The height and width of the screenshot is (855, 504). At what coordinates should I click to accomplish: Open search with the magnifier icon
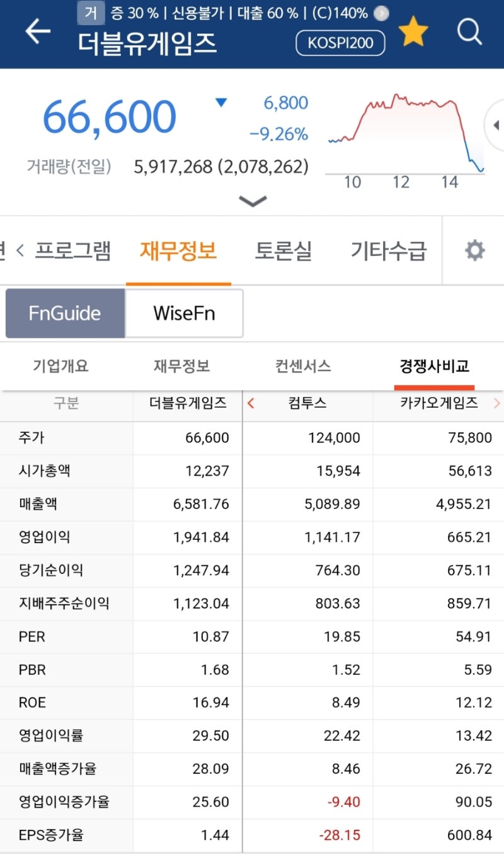[469, 33]
